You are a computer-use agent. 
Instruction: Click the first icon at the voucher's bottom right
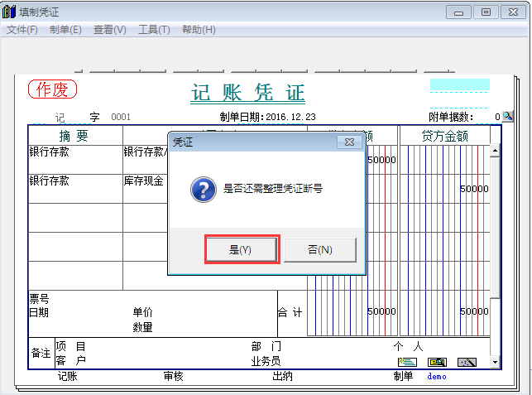point(406,362)
